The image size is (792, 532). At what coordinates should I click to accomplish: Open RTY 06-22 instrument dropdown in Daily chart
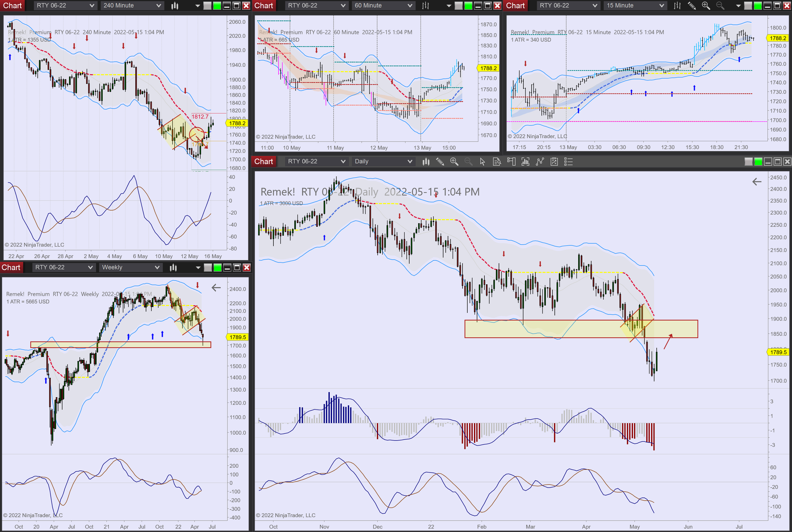[x=316, y=161]
